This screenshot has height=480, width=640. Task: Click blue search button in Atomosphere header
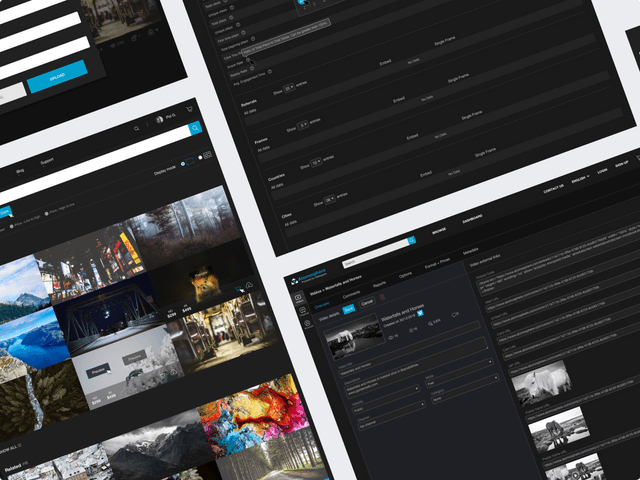point(412,240)
